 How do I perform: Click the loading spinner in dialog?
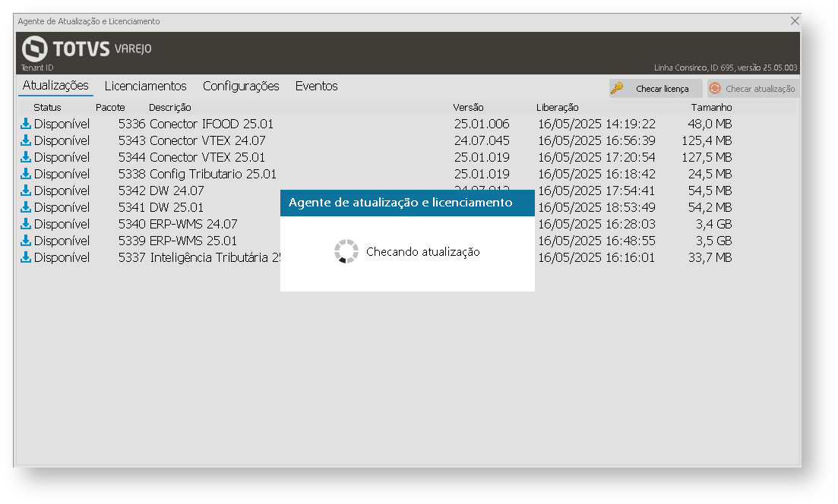coord(346,251)
